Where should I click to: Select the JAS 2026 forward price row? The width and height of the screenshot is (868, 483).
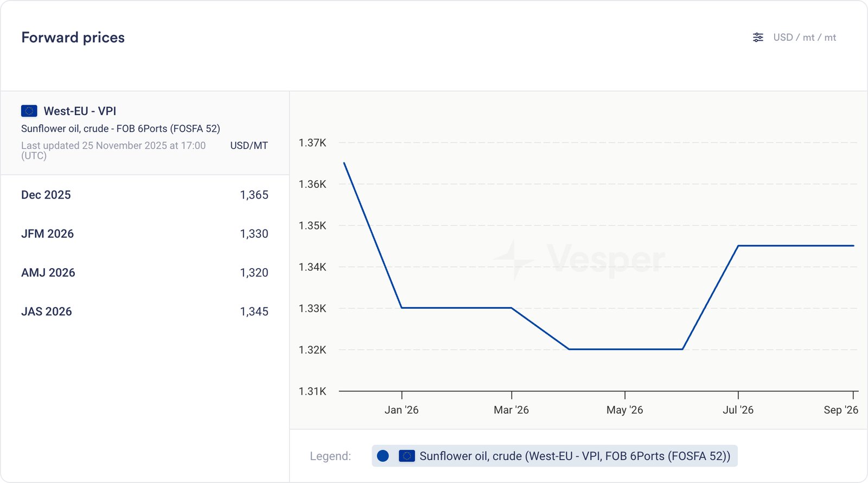pyautogui.click(x=144, y=312)
